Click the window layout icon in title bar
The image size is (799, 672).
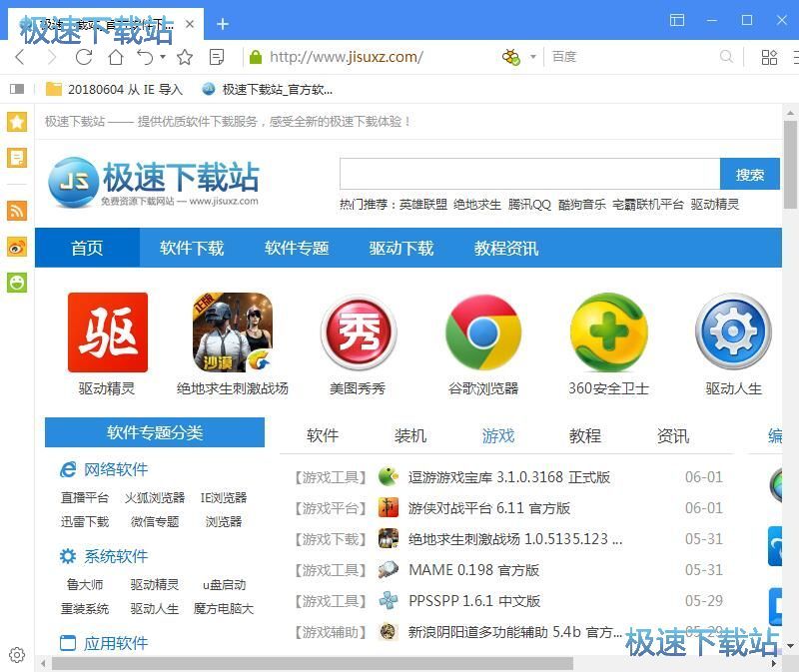tap(677, 20)
